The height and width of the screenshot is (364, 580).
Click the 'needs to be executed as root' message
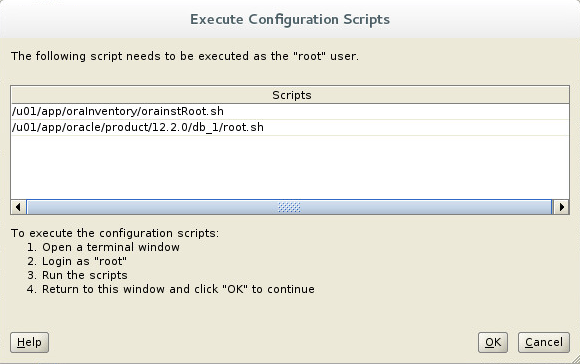185,56
